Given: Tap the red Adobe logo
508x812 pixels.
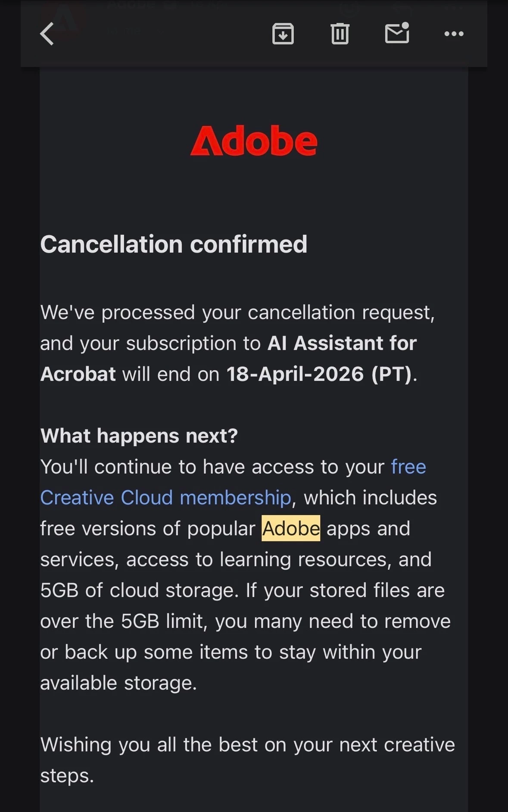Looking at the screenshot, I should tap(254, 141).
